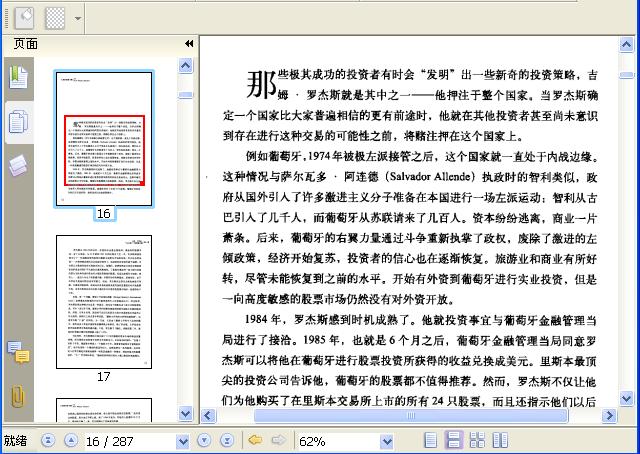
Task: Switch to facing pages layout
Action: pyautogui.click(x=499, y=441)
